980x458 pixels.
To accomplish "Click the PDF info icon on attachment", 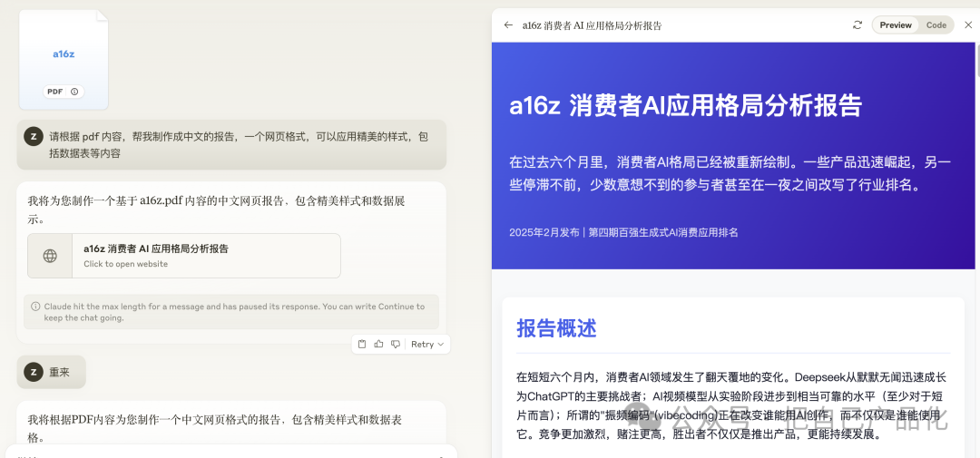I will click(x=74, y=92).
